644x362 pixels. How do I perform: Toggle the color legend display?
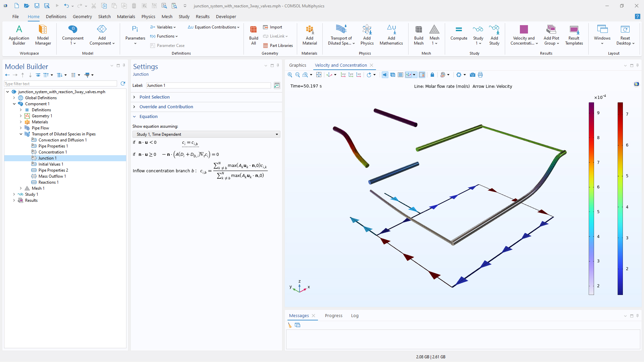coord(422,75)
